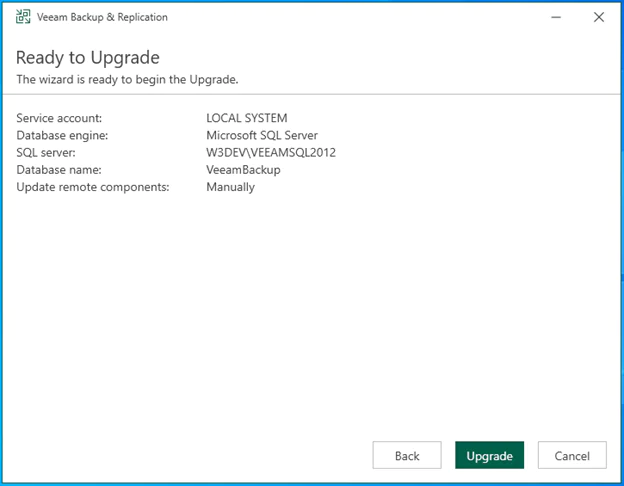Select the Database name label
This screenshot has width=624, height=486.
(59, 169)
